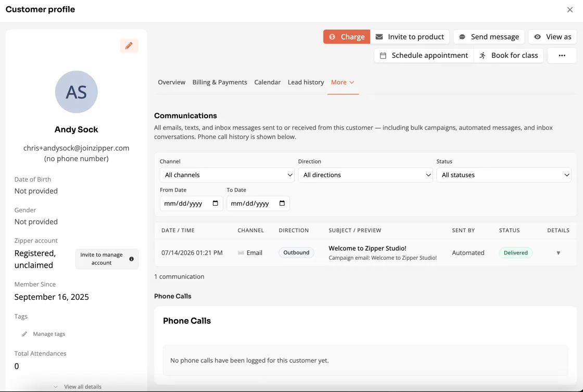Click the info icon on Invite to manage account
This screenshot has height=392, width=583.
pyautogui.click(x=131, y=259)
